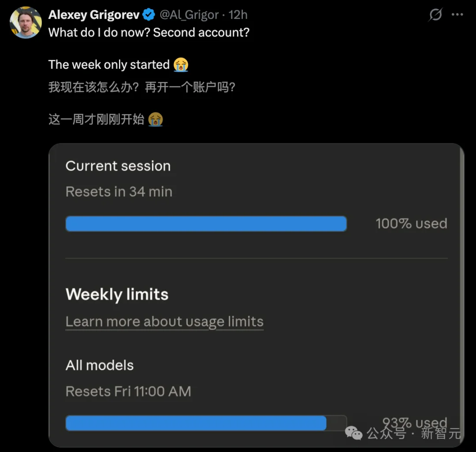Click the 'Resets in 34 min' text
This screenshot has width=476, height=452.
pyautogui.click(x=119, y=191)
